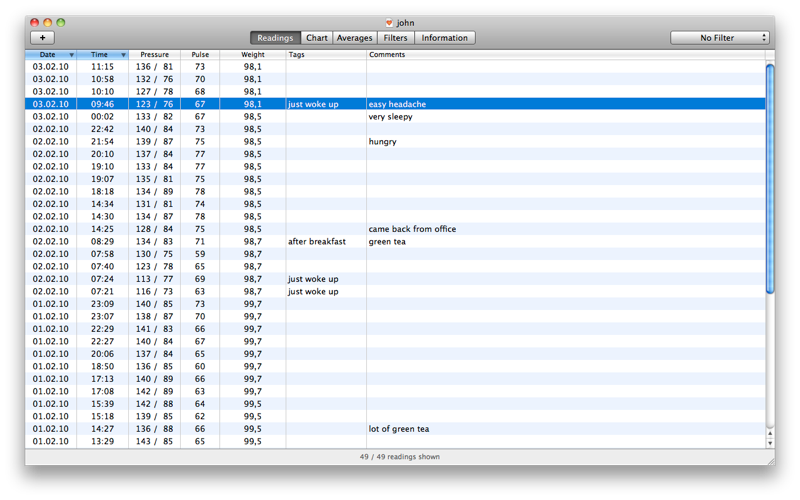Click the Pulse column header

tap(200, 55)
